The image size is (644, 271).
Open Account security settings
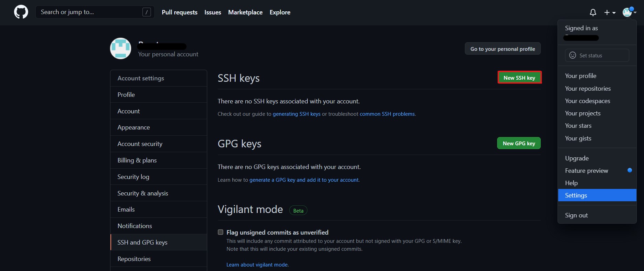pos(159,144)
